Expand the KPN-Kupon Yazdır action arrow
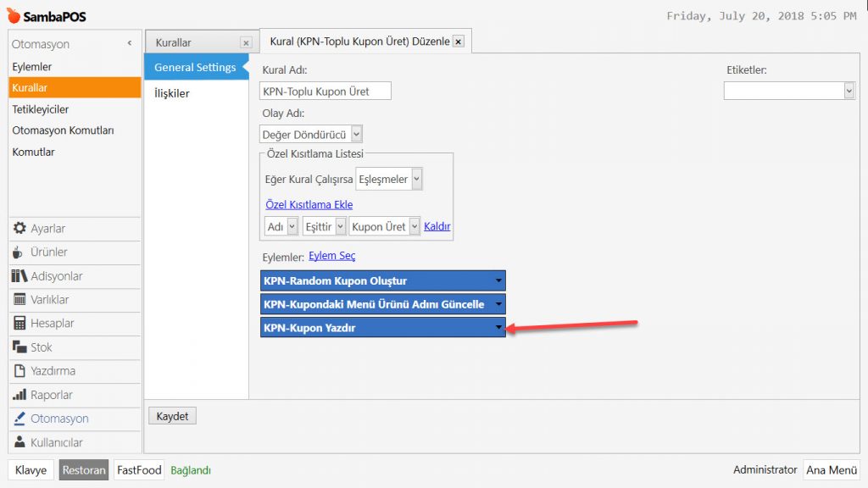 tap(498, 328)
